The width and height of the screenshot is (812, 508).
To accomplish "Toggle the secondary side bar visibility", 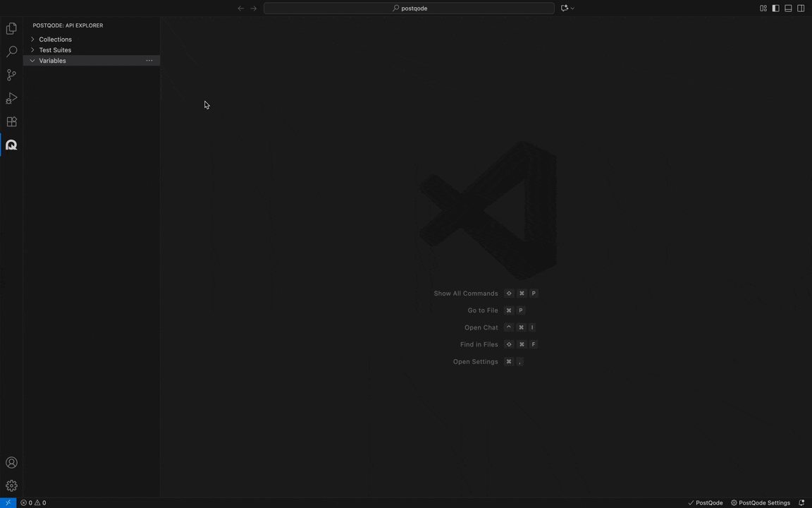I will point(801,8).
